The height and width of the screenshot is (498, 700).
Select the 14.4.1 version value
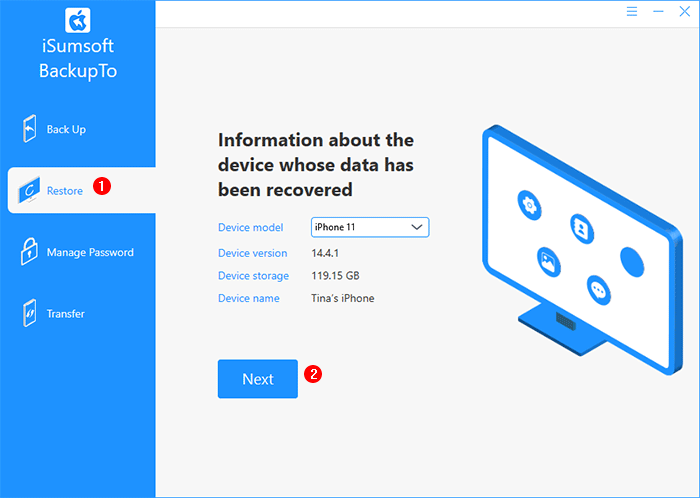pyautogui.click(x=325, y=253)
